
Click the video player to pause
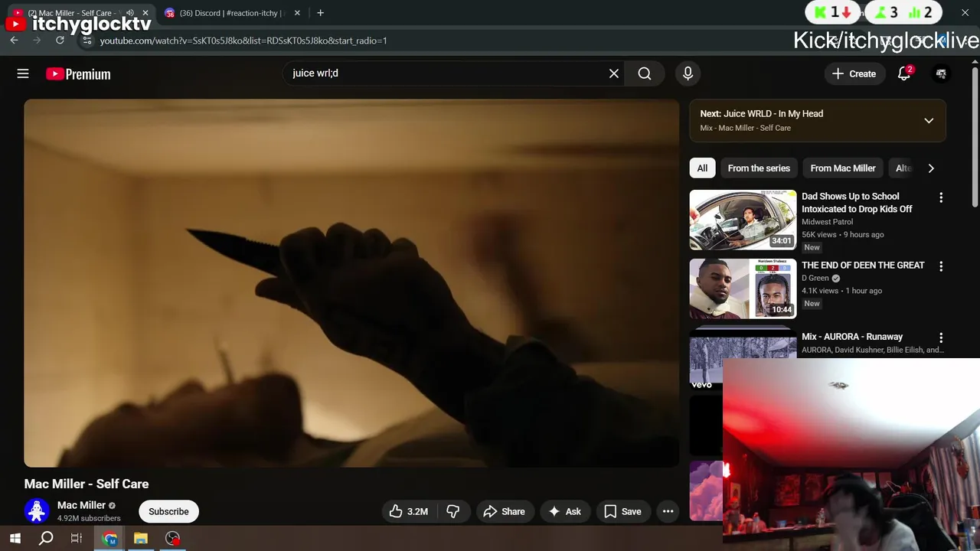[351, 282]
